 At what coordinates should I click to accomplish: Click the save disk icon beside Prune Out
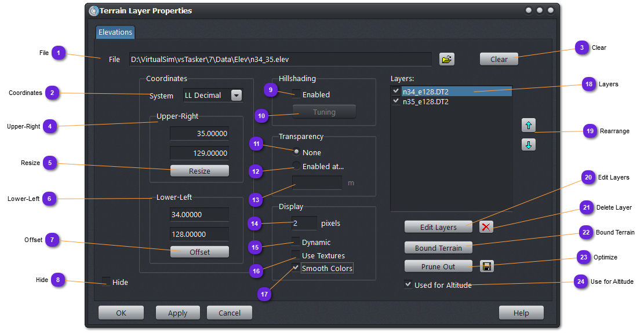point(487,266)
